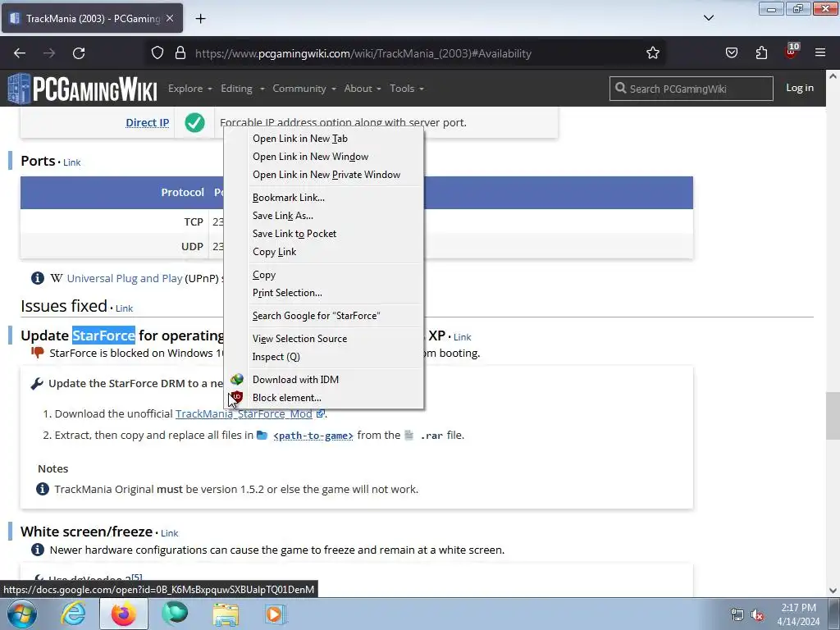Viewport: 840px width, 630px height.
Task: Reload the page with the refresh icon
Action: coord(79,53)
